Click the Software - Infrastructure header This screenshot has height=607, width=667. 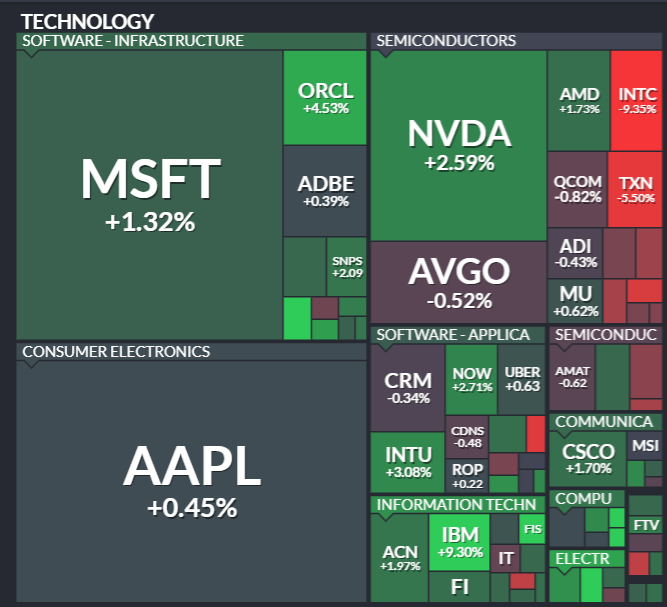[132, 41]
